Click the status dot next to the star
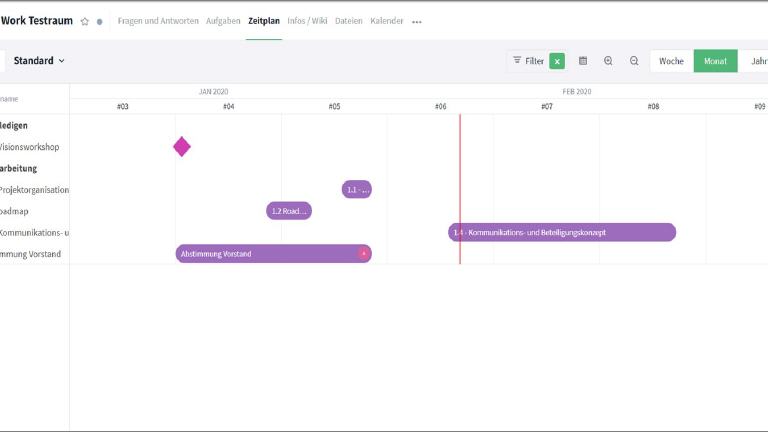This screenshot has height=432, width=768. tap(99, 21)
